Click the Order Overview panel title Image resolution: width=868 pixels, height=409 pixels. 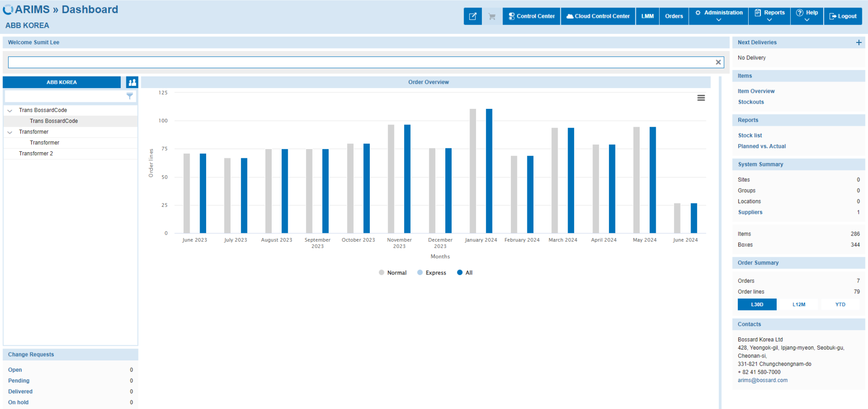point(428,82)
